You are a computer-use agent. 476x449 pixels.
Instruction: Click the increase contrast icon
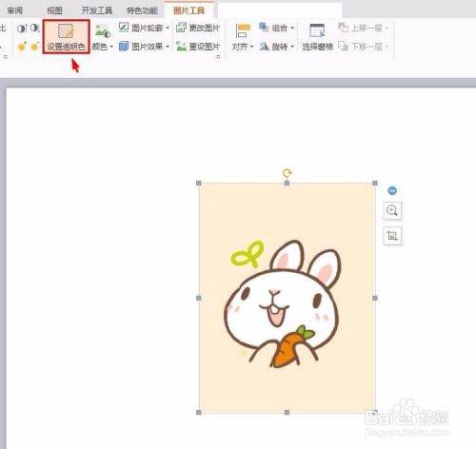pos(22,29)
